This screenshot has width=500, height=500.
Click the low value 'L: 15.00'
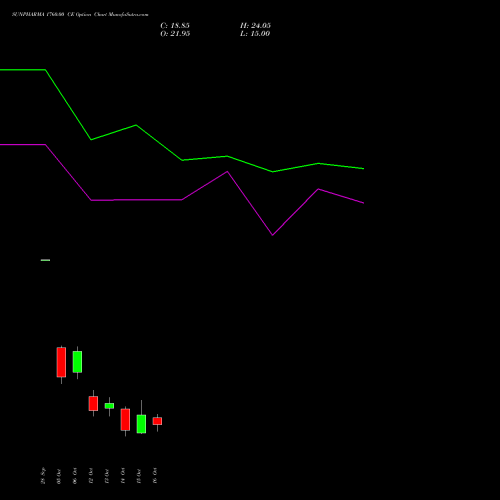click(x=255, y=34)
